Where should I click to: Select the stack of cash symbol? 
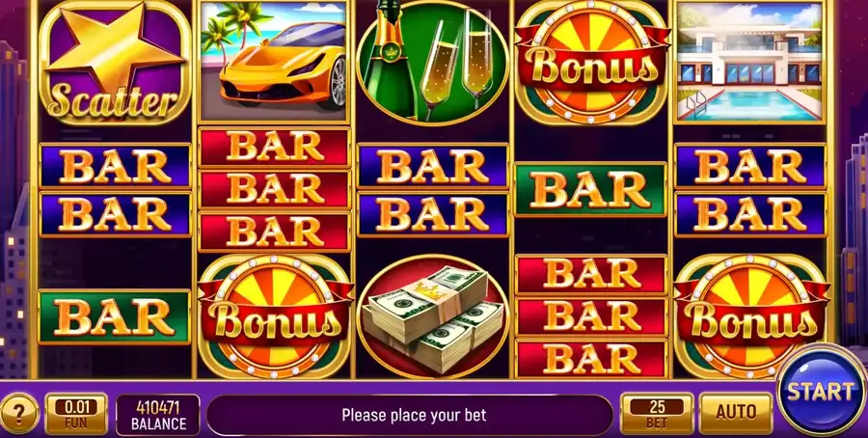pos(432,316)
